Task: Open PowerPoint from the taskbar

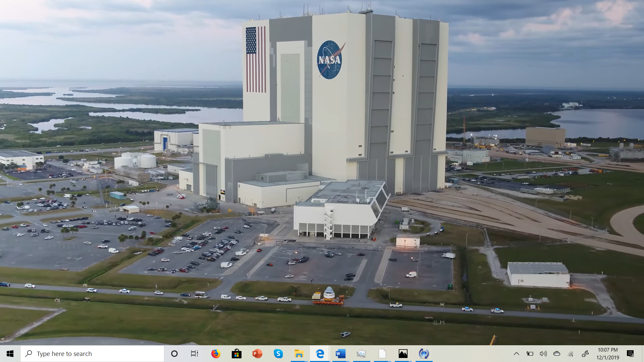Action: point(257,354)
